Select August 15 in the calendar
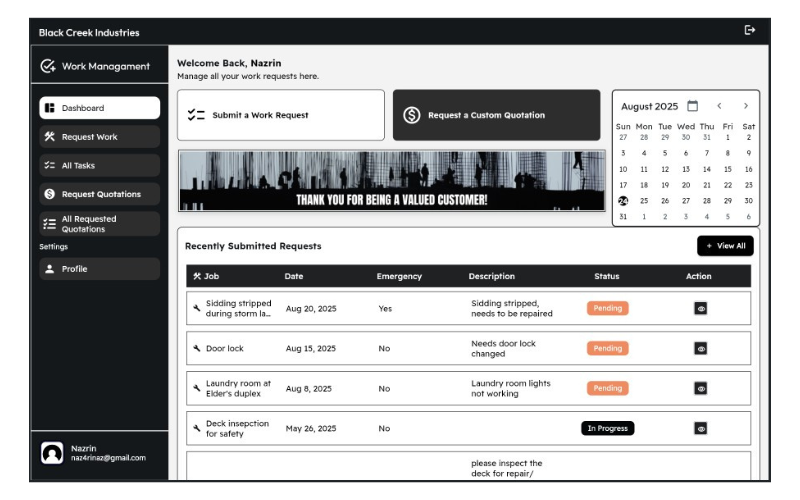The image size is (800, 500). coord(728,169)
